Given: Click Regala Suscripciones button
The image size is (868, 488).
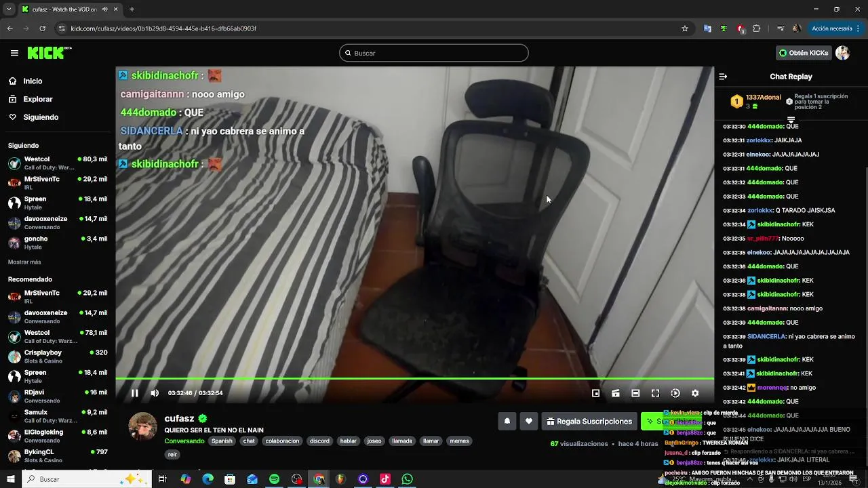Looking at the screenshot, I should click(589, 422).
